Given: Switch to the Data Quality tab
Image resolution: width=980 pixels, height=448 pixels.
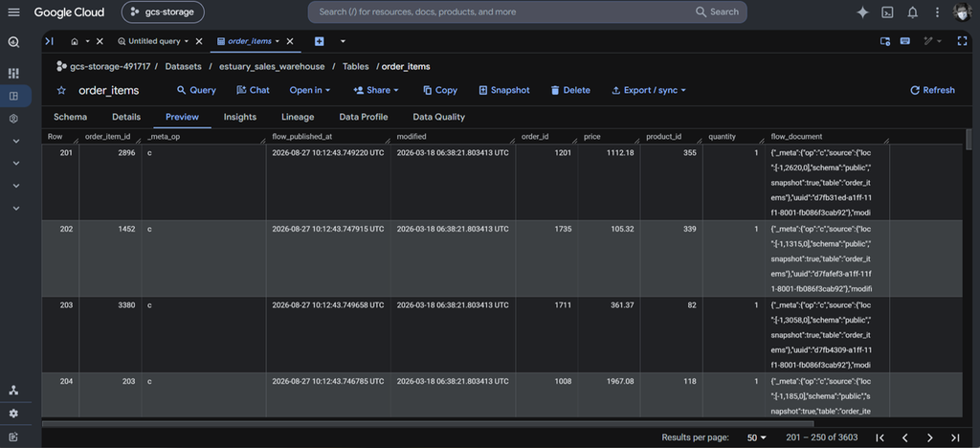Looking at the screenshot, I should pyautogui.click(x=438, y=117).
